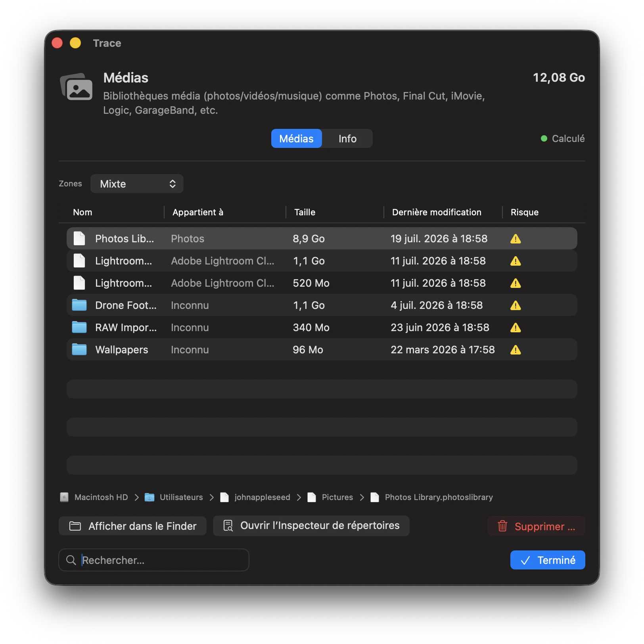Click warning icon in RAW Impor... row

516,328
